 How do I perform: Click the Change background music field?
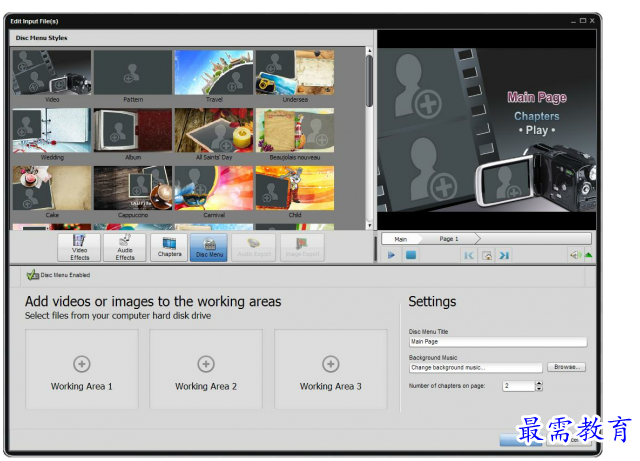pos(476,367)
